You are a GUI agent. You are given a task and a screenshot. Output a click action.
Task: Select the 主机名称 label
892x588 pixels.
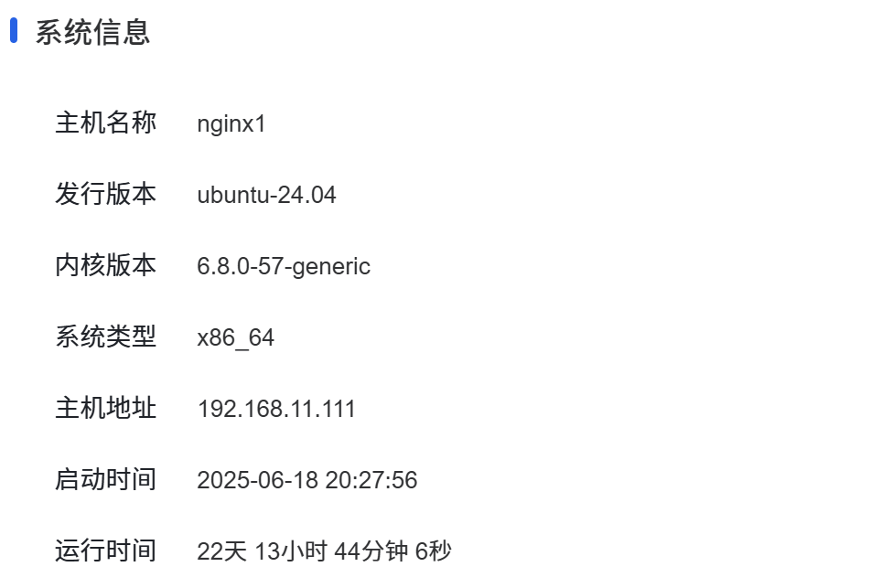coord(106,123)
